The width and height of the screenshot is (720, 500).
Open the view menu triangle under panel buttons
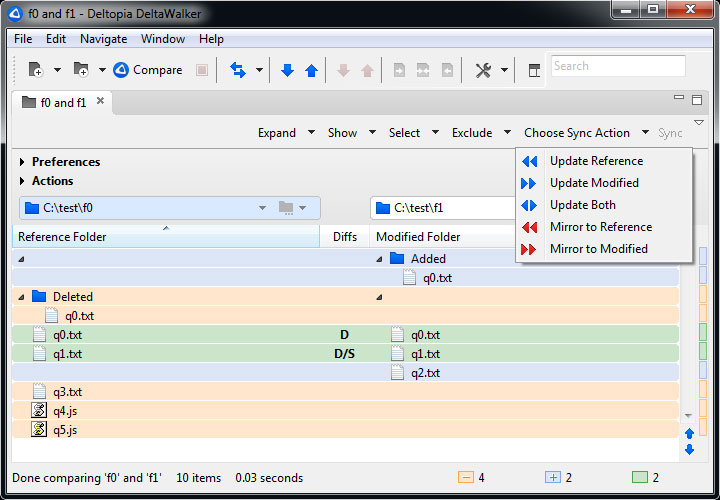699,123
